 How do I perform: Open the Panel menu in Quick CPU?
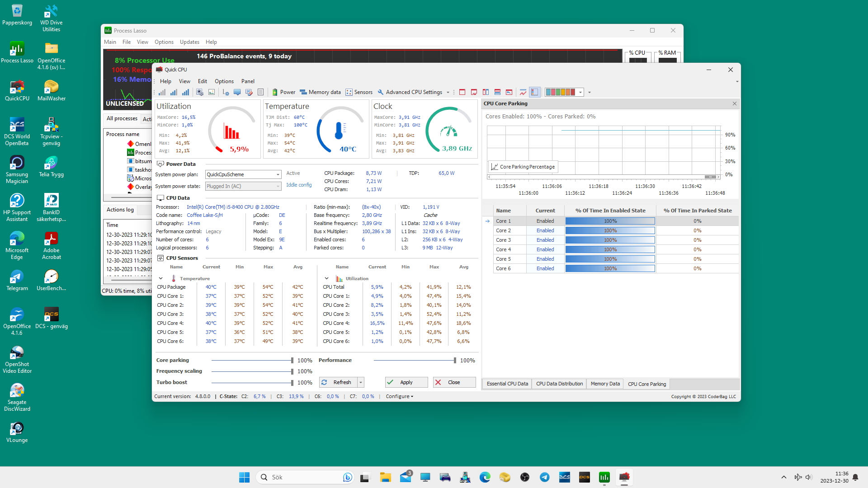(x=248, y=81)
